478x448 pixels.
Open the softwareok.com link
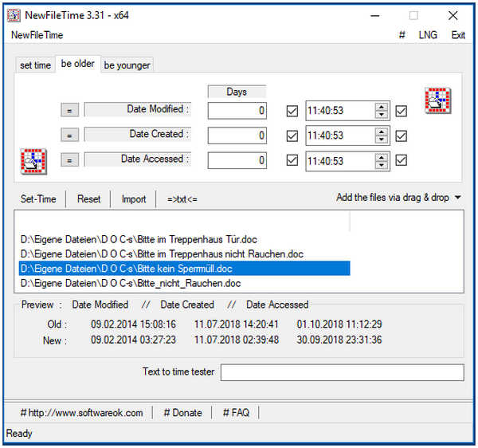[81, 413]
